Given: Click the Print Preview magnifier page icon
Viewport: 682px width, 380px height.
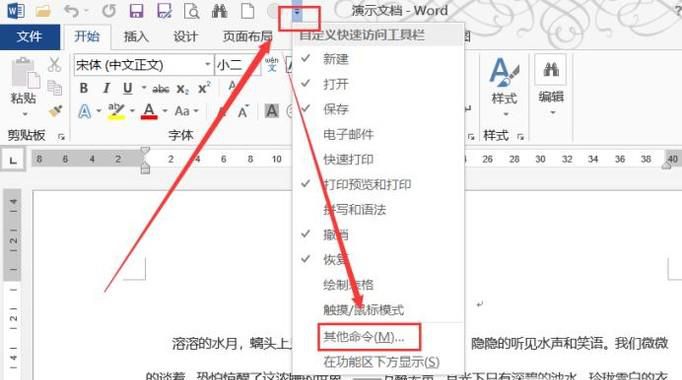Looking at the screenshot, I should tap(191, 11).
